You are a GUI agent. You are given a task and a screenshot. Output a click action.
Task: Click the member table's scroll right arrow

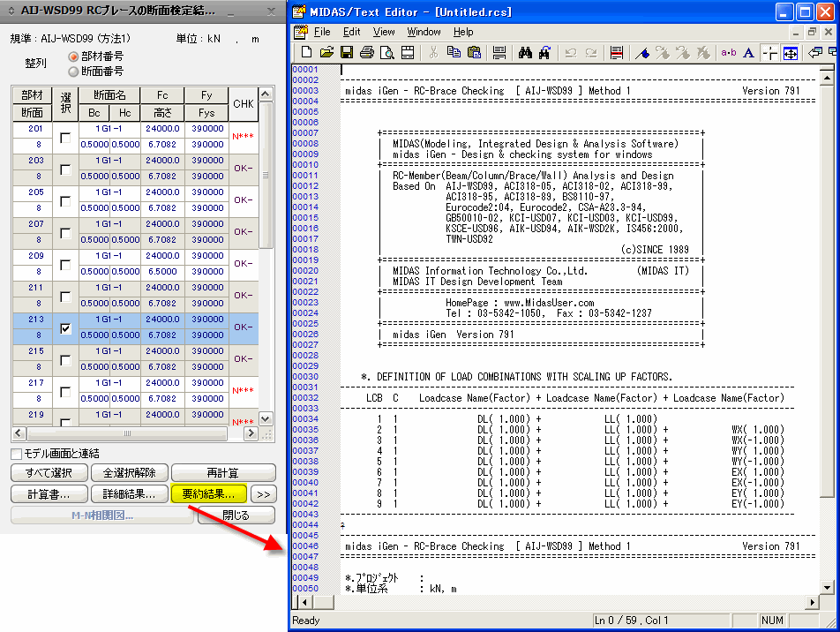(x=251, y=433)
